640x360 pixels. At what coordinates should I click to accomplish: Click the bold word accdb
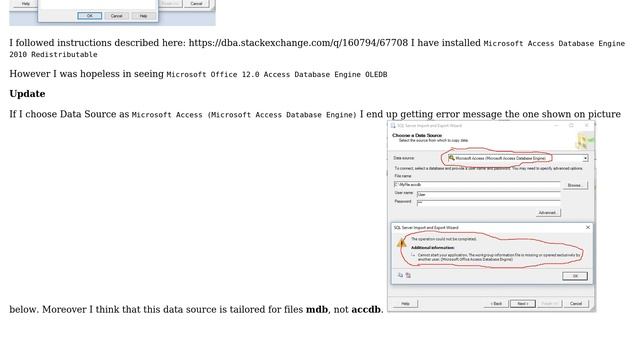pos(366,309)
